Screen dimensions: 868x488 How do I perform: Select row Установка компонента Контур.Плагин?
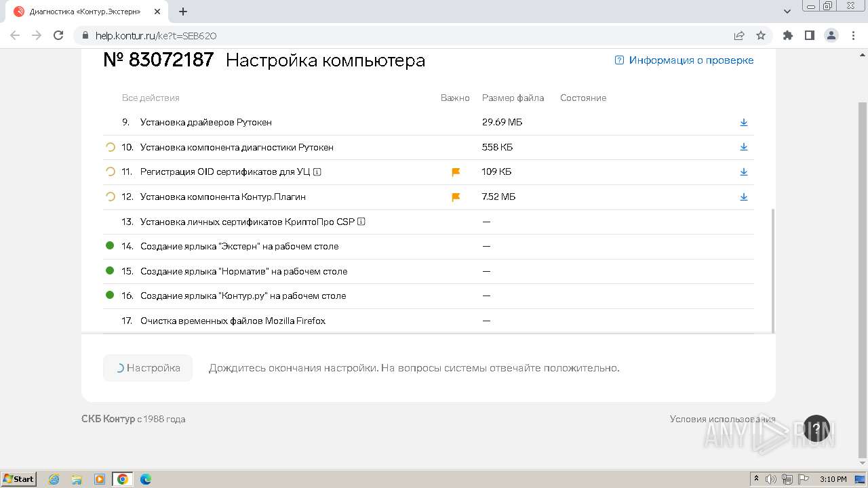429,197
